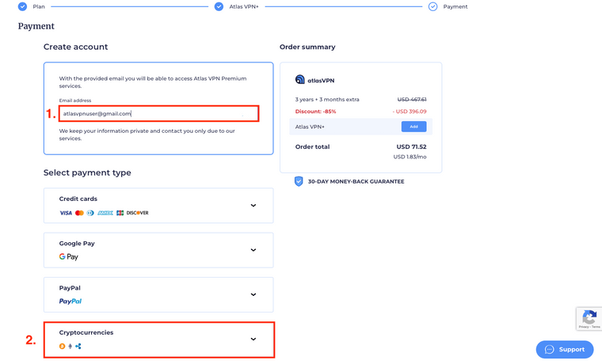The height and width of the screenshot is (364, 602).
Task: Click the 'Email address' field label
Action: click(75, 100)
